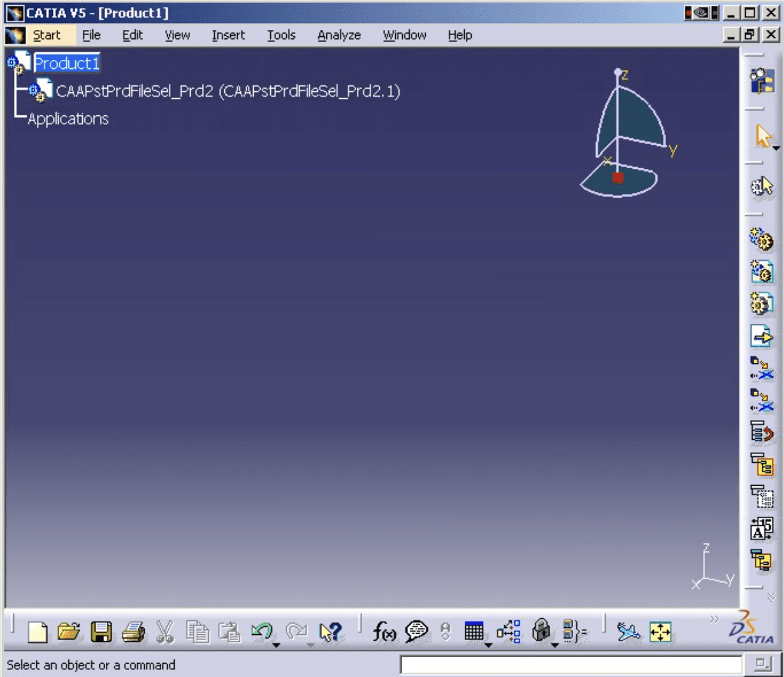Image resolution: width=784 pixels, height=677 pixels.
Task: Open the Formula f(x) tool
Action: [384, 632]
